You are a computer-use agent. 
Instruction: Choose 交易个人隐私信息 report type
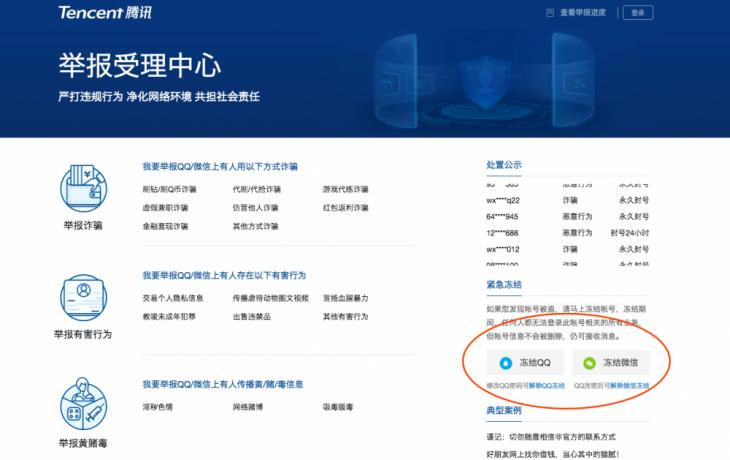pos(173,298)
